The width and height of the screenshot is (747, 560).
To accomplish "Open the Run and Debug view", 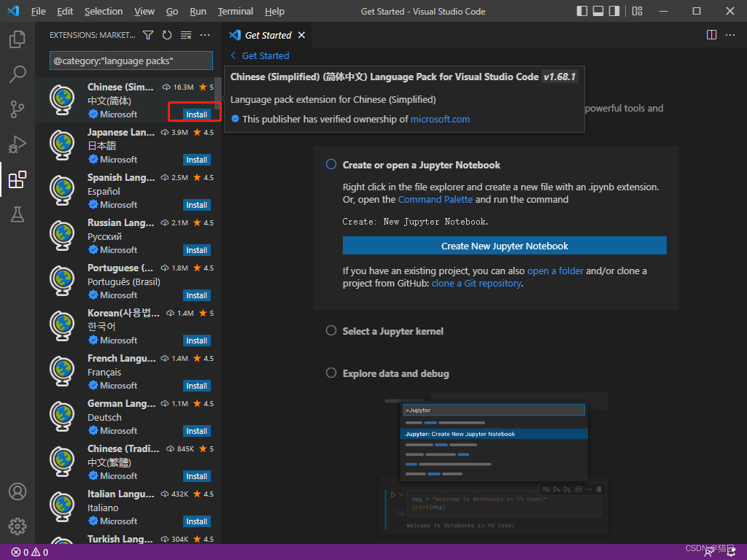I will (x=18, y=144).
